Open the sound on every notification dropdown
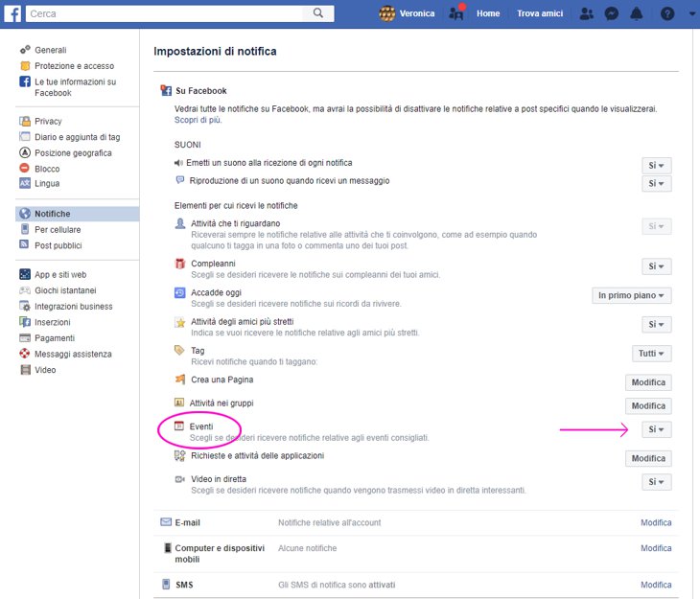 pyautogui.click(x=656, y=166)
